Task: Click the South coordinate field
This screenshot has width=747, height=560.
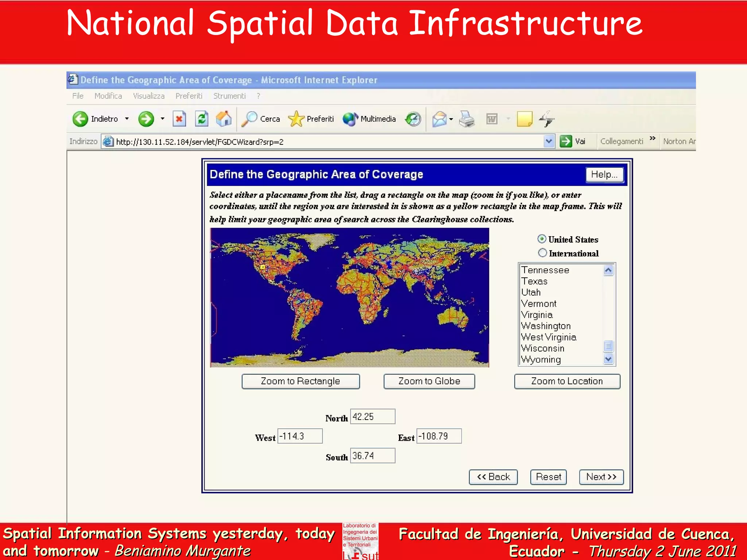Action: (x=372, y=456)
